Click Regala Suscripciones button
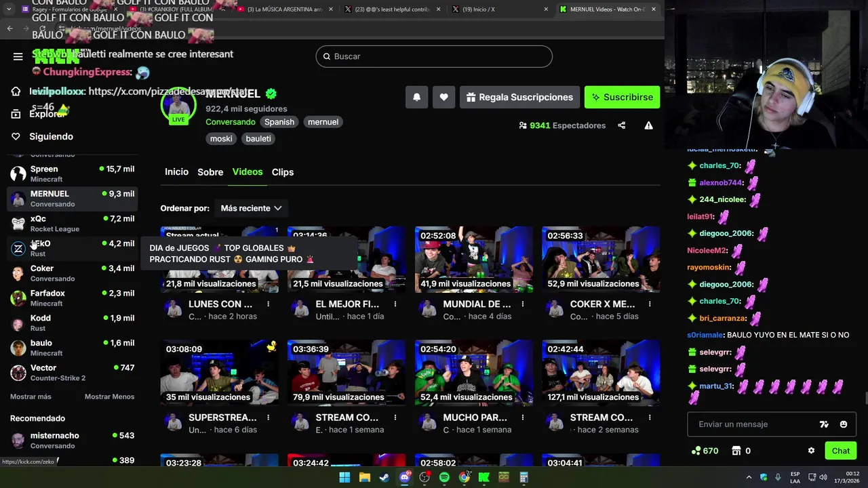 (520, 97)
